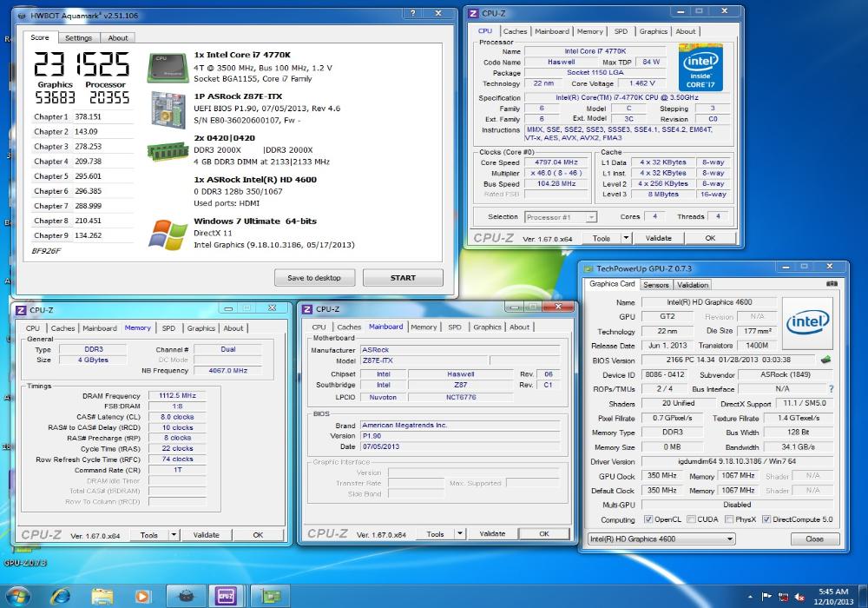Click the GPU-Z screenshot camera icon
This screenshot has height=608, width=868.
[832, 283]
